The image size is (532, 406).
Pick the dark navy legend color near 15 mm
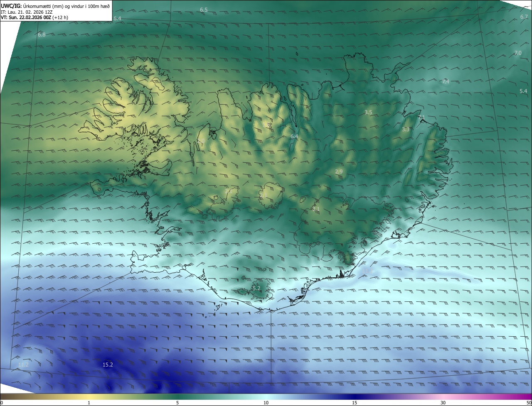(355, 396)
